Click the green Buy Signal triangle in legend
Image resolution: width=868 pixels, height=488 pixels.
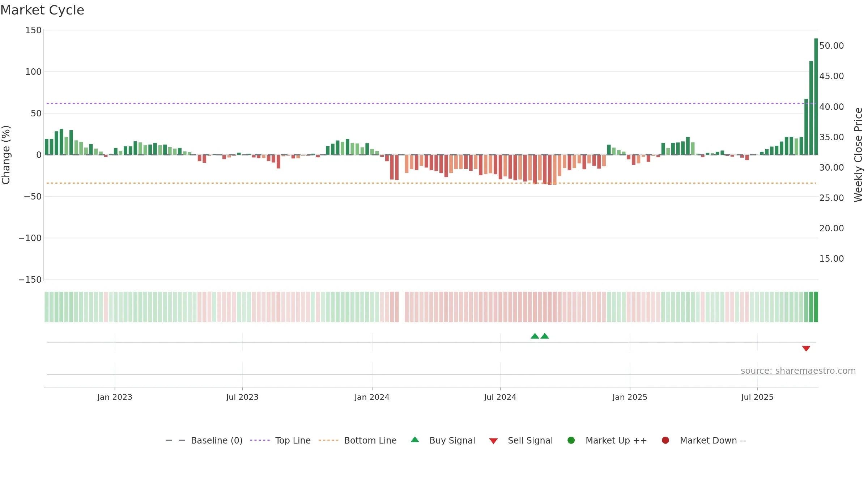[415, 440]
